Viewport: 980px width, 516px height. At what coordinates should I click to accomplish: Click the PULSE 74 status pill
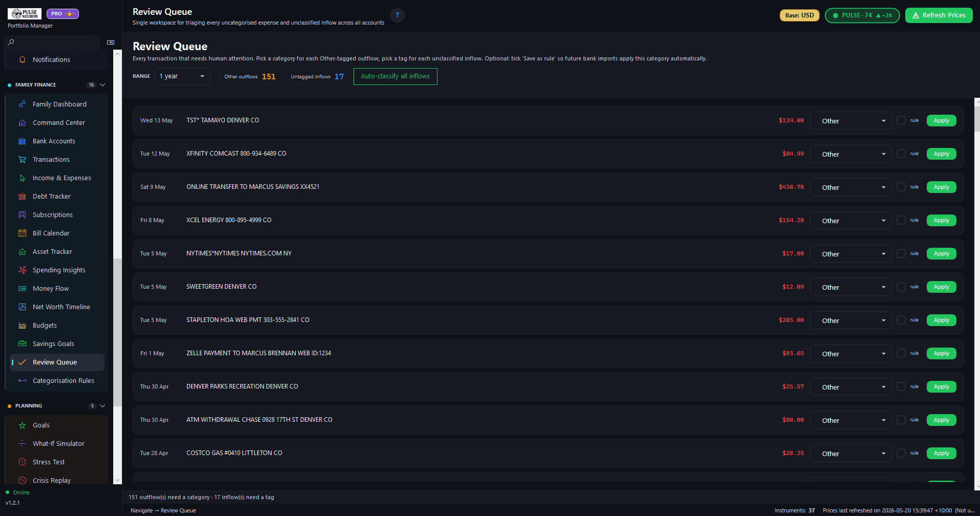click(x=862, y=15)
